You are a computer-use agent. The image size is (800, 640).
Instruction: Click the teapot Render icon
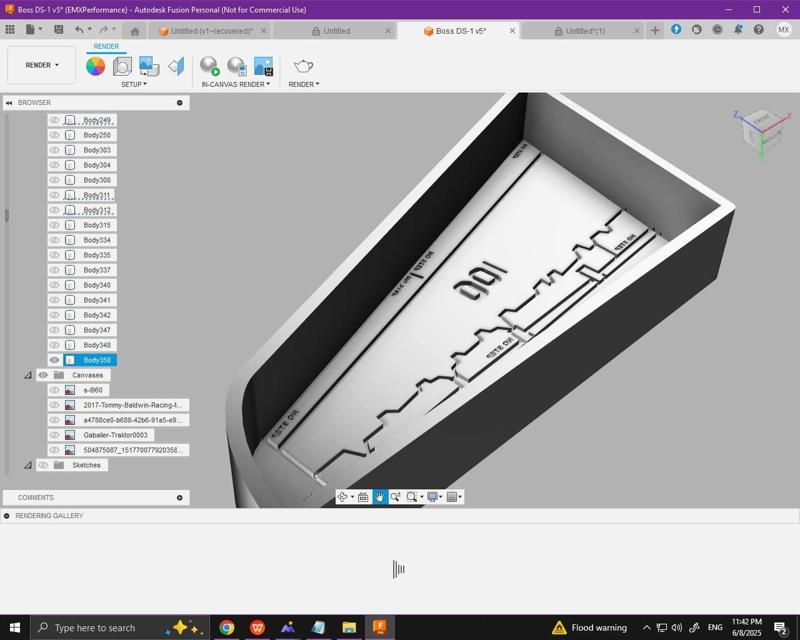click(x=303, y=66)
